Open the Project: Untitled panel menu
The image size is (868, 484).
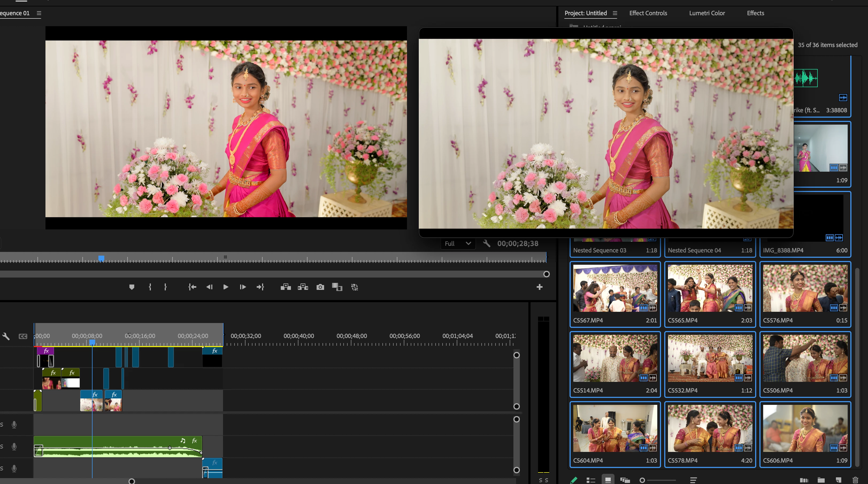pyautogui.click(x=615, y=13)
